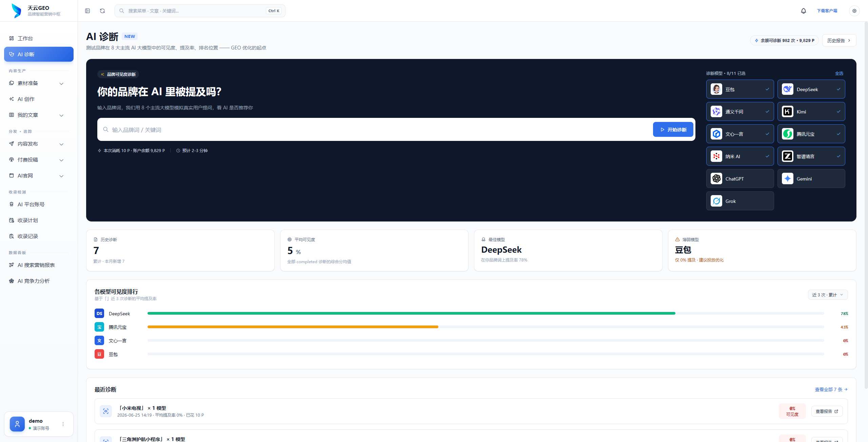Image resolution: width=868 pixels, height=442 pixels.
Task: Collapse the sidebar with the panel icon
Action: click(87, 11)
